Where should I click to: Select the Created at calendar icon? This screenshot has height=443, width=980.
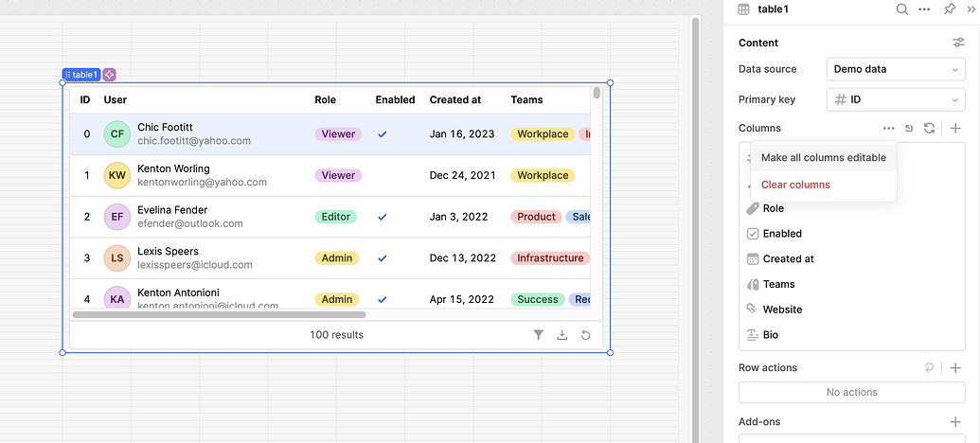(x=753, y=258)
